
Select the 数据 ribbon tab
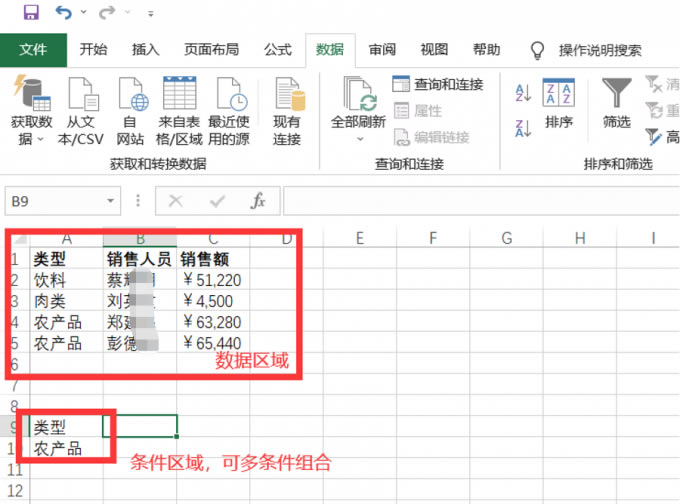(330, 50)
